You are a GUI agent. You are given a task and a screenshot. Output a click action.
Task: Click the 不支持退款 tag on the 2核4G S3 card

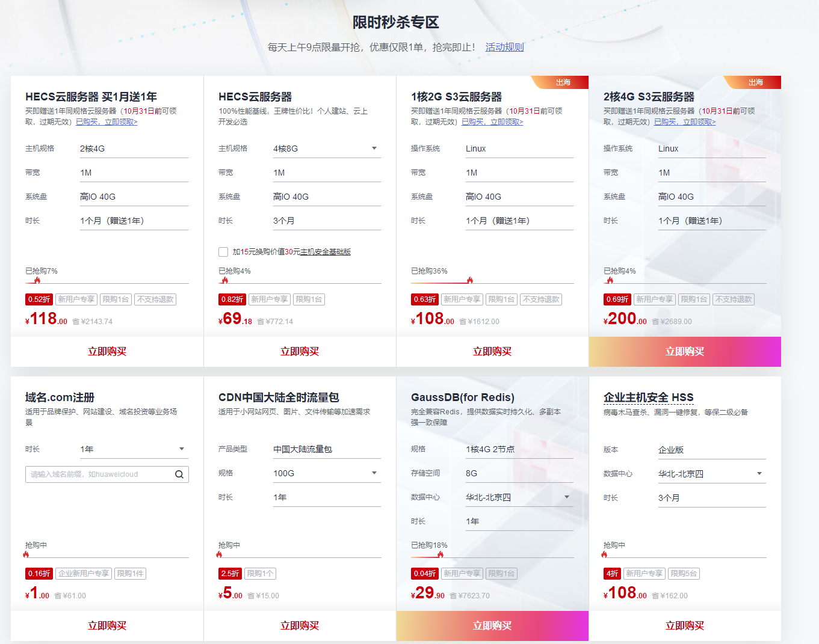734,299
